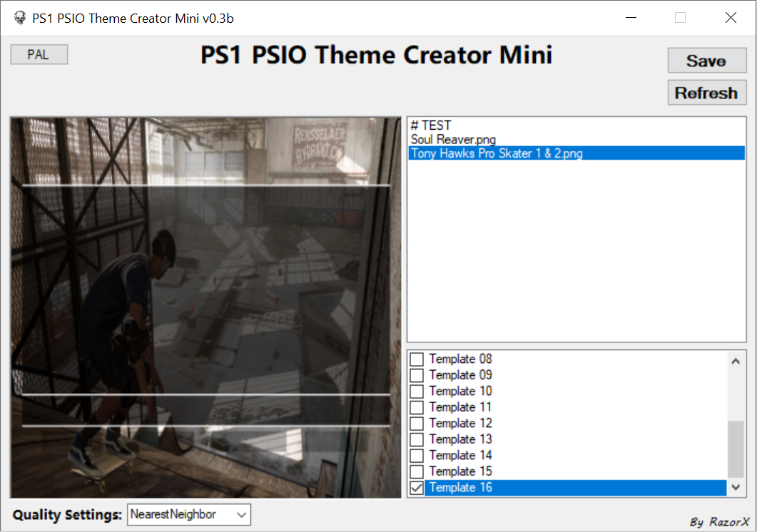This screenshot has width=757, height=532.
Task: Select 'Soul Reaver.png' in the file list
Action: coord(576,140)
